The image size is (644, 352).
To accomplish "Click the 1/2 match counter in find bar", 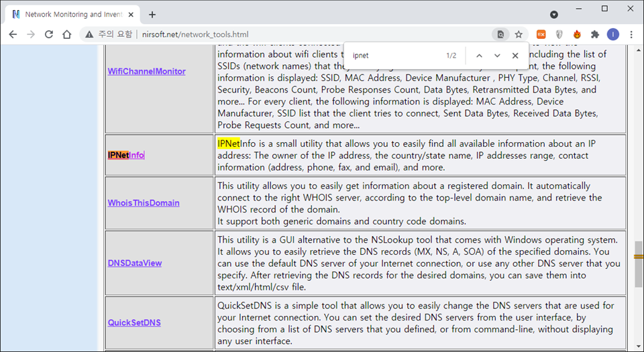I will click(451, 56).
